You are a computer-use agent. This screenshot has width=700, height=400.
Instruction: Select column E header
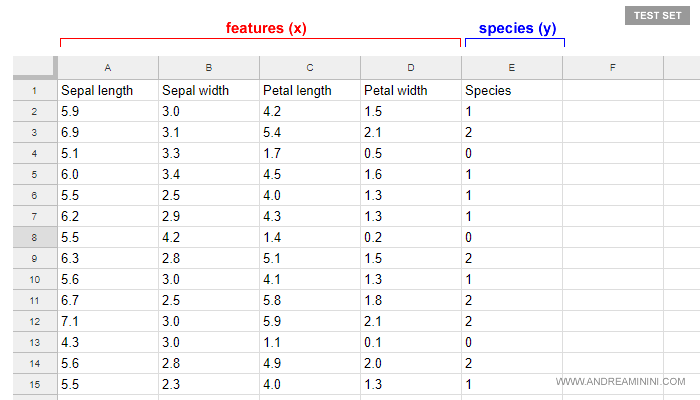pos(512,67)
